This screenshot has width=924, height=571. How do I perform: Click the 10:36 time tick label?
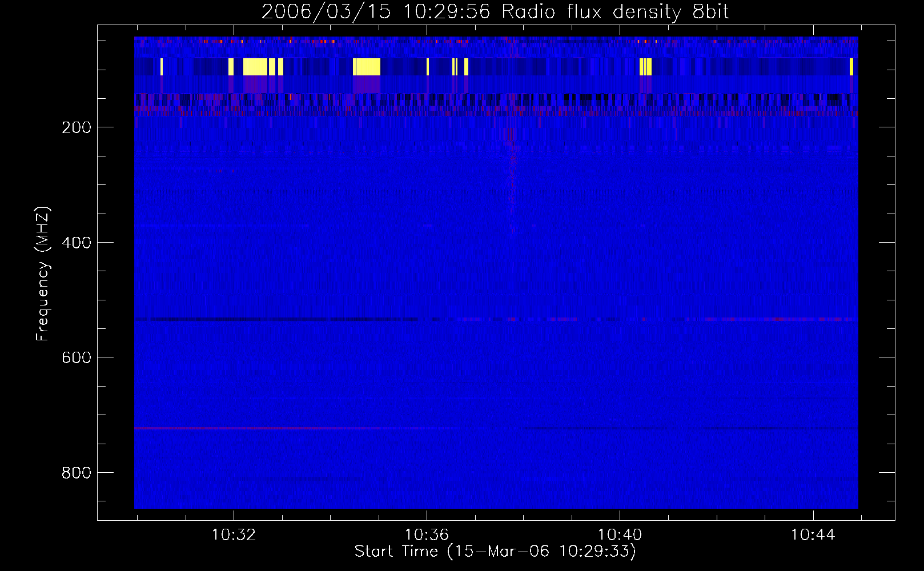427,535
